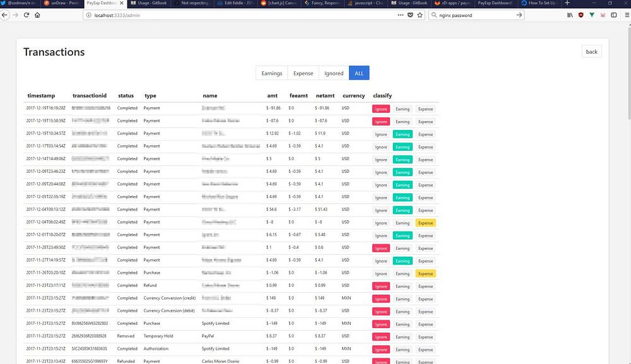Click Earning on 2017-11-27T14:19:57Z row
631x364 pixels.
click(403, 261)
